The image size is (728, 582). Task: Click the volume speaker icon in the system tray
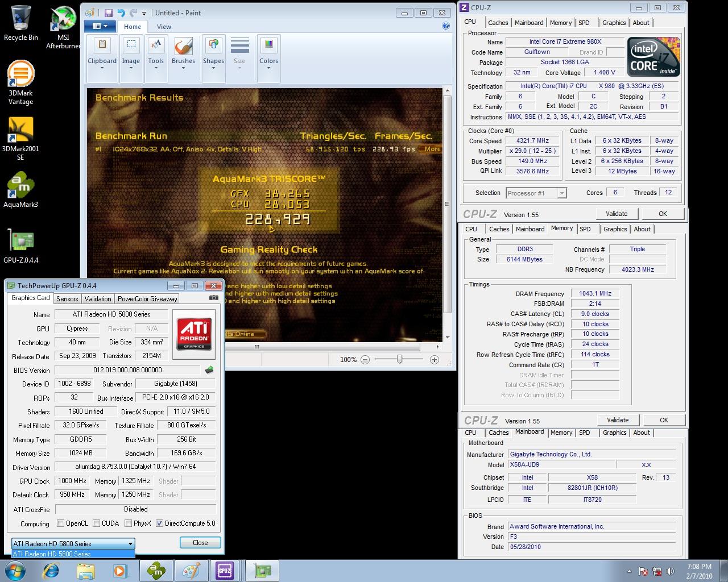point(671,571)
